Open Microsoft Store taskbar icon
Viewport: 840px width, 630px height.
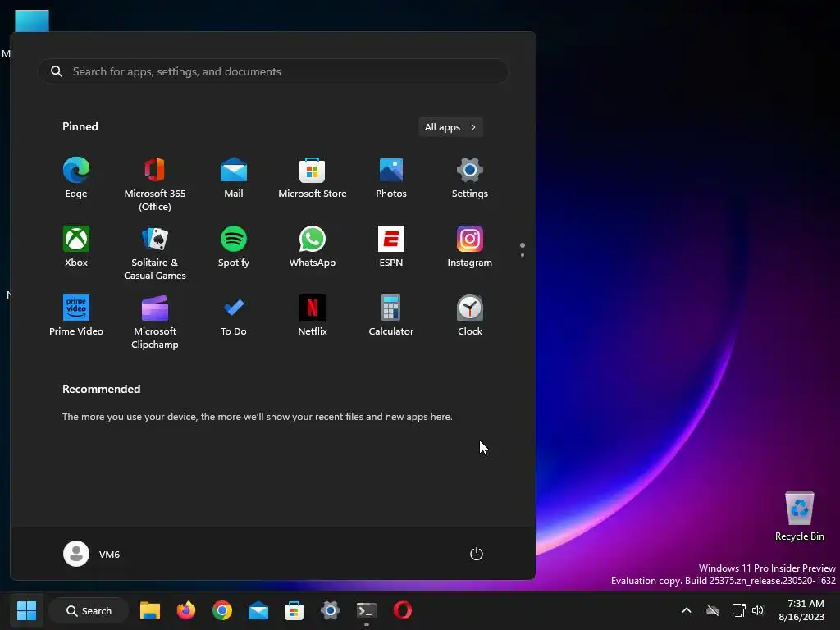[x=294, y=610]
